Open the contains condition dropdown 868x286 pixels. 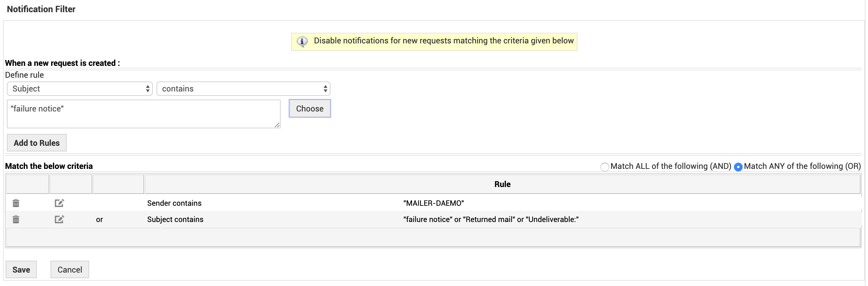point(243,89)
